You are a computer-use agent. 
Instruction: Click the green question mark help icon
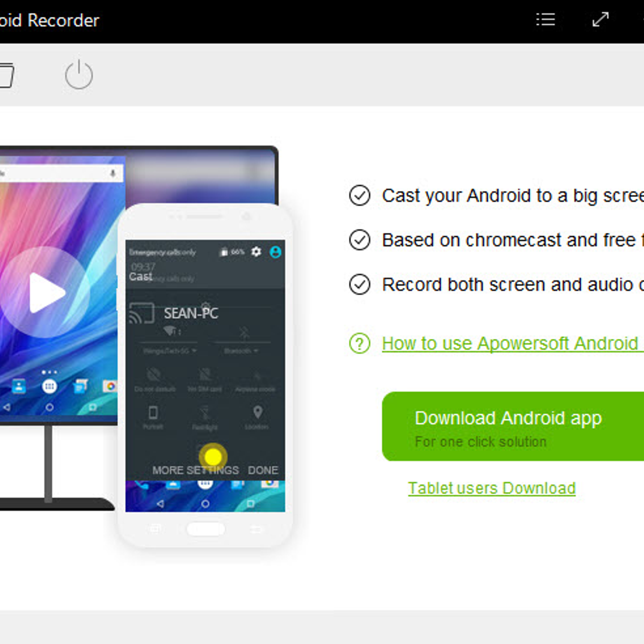point(360,343)
